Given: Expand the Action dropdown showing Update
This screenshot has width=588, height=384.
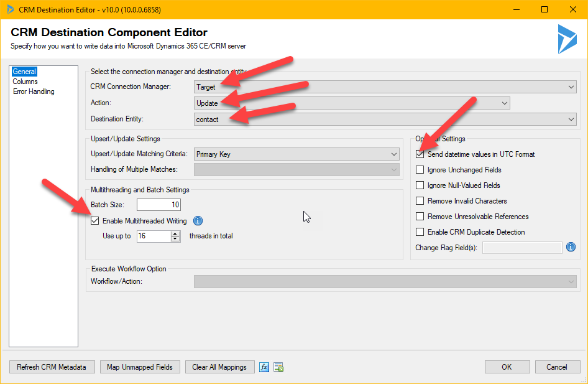Looking at the screenshot, I should coord(352,103).
